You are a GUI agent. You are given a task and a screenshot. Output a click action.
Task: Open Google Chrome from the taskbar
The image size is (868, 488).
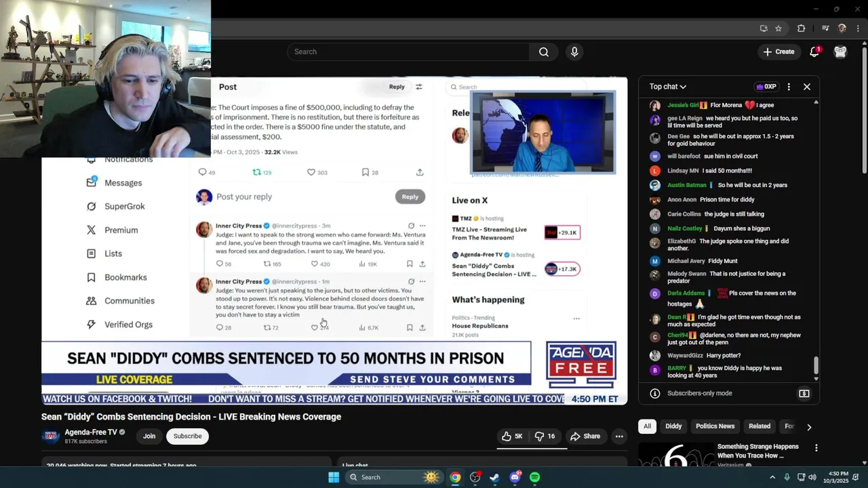(x=455, y=477)
